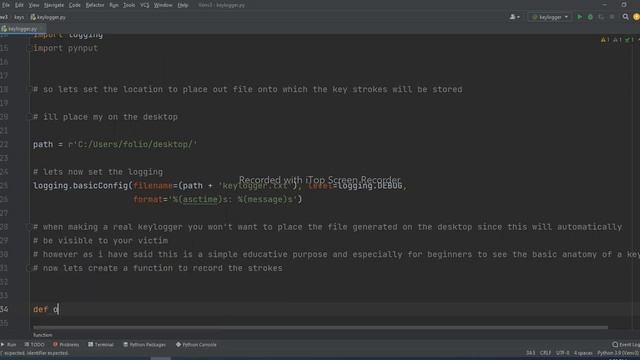Open the Problems tool window
Viewport: 640px width, 360px height.
pyautogui.click(x=66, y=344)
